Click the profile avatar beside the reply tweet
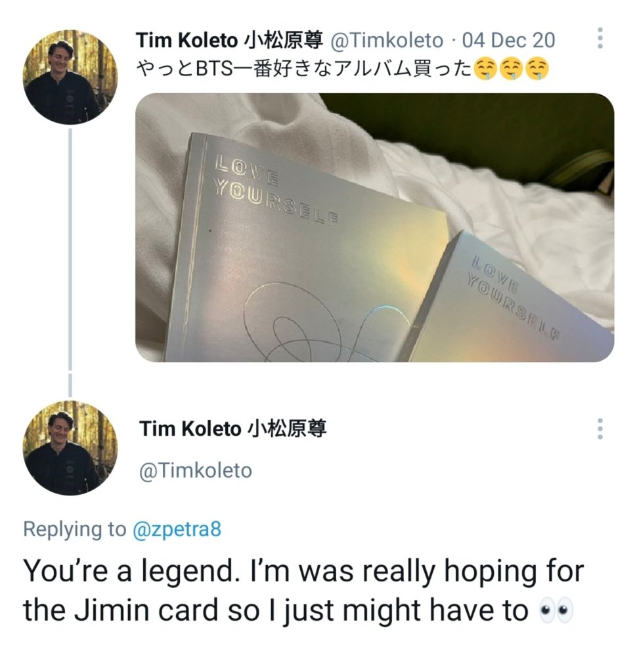This screenshot has height=672, width=637. (x=70, y=448)
